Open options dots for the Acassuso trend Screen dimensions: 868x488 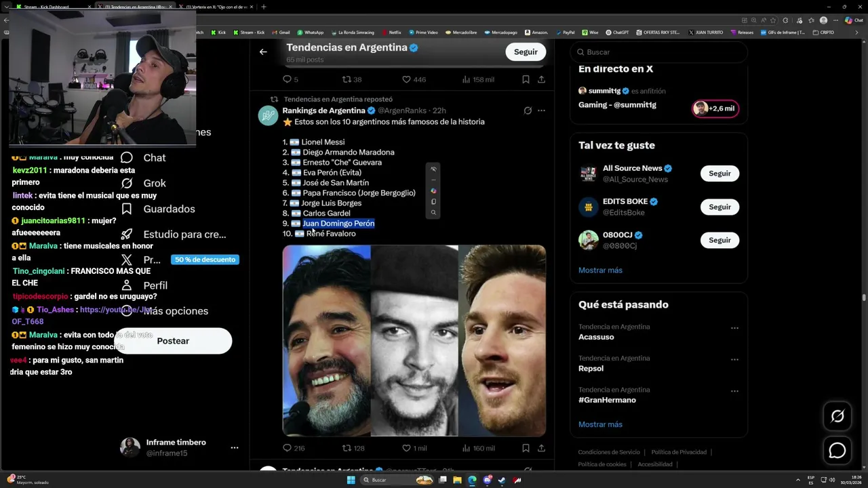(x=734, y=328)
